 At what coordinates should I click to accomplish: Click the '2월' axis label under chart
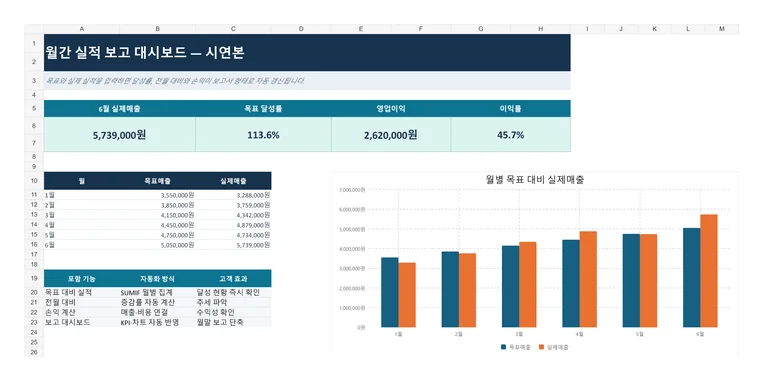click(x=458, y=334)
